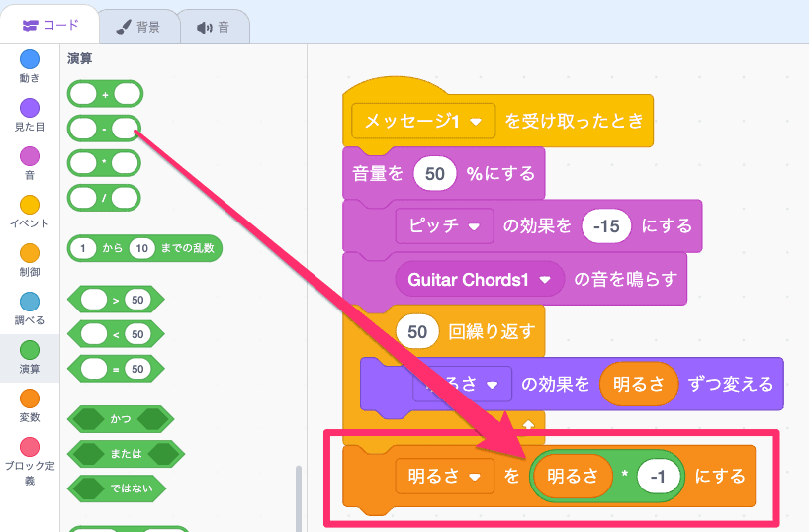This screenshot has width=809, height=532.
Task: Click the にする text on set variable block
Action: [x=720, y=476]
